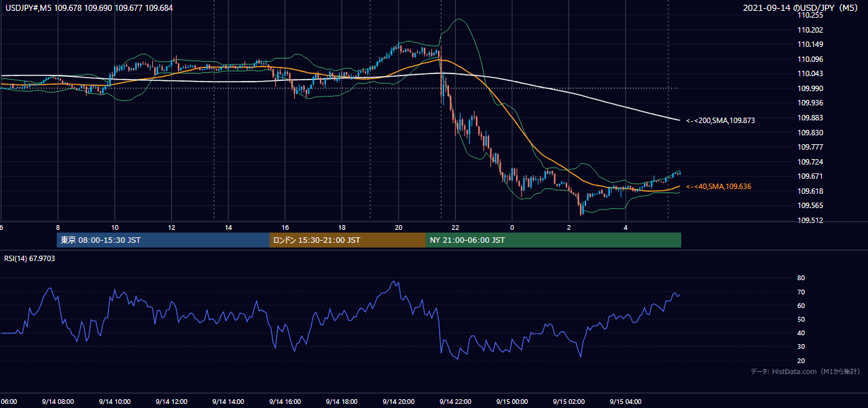Click hour tick 4 under price chart

626,228
